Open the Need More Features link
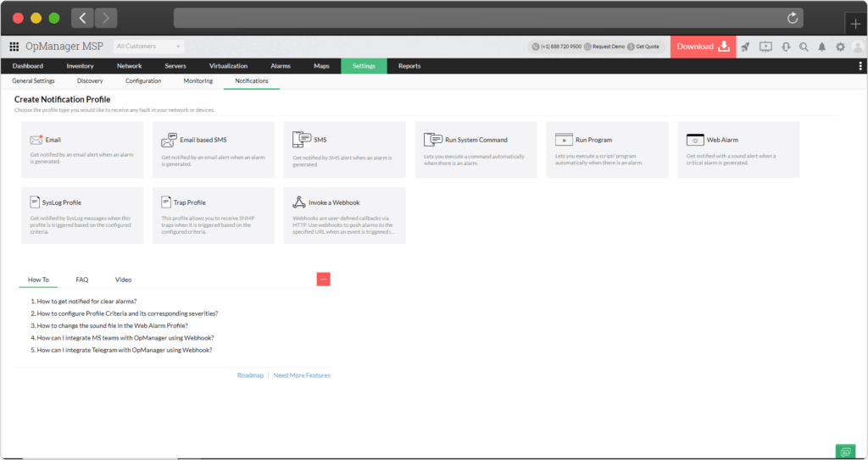Viewport: 868px width, 460px height. coord(302,375)
